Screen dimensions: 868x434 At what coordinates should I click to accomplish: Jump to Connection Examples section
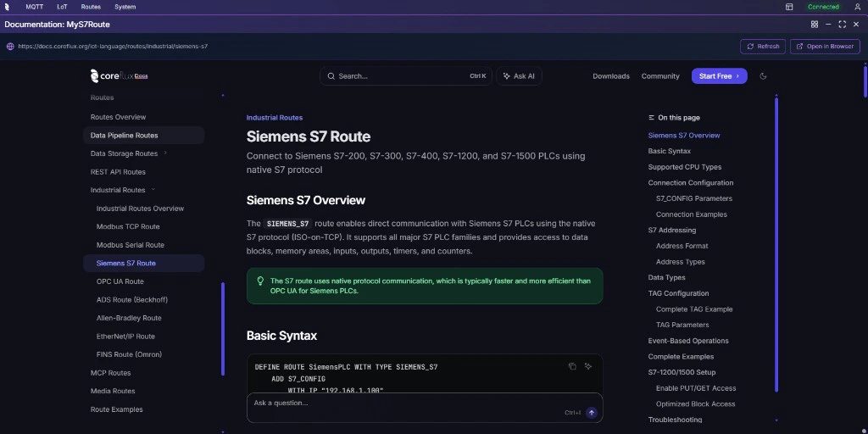coord(692,214)
